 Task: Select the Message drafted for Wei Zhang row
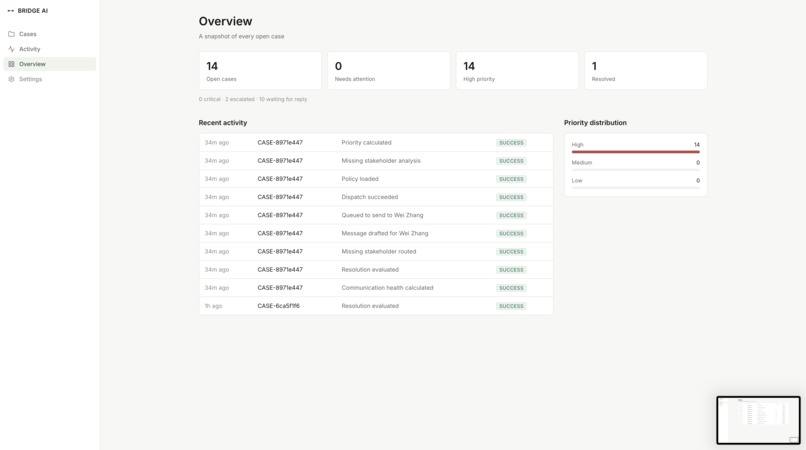tap(376, 233)
